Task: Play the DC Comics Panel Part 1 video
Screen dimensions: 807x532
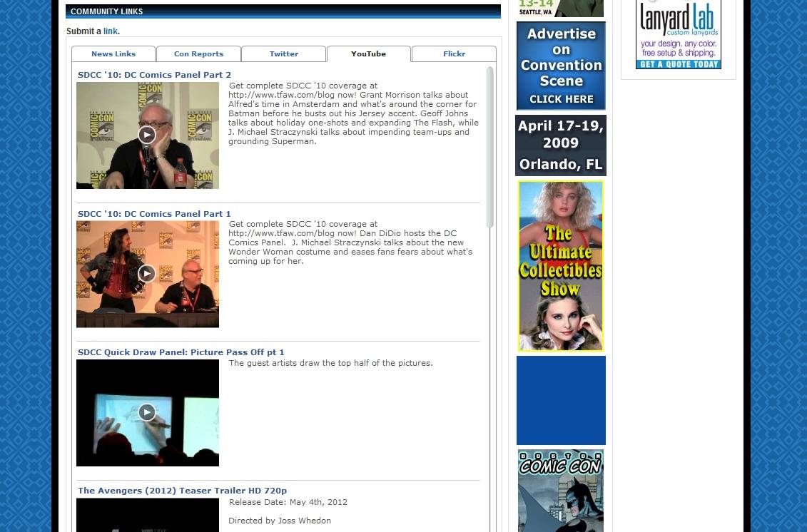Action: click(147, 273)
